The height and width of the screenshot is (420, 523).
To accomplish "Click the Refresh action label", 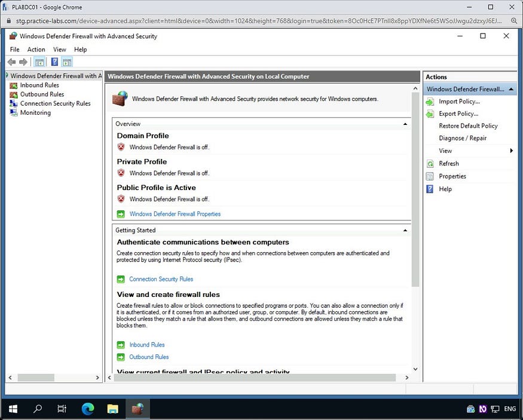I will [x=449, y=164].
